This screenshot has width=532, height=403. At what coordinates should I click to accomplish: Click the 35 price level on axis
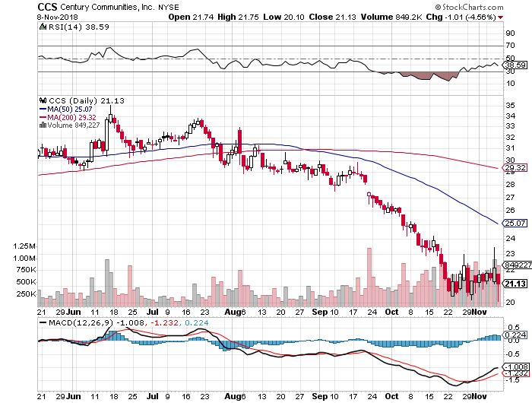point(510,105)
